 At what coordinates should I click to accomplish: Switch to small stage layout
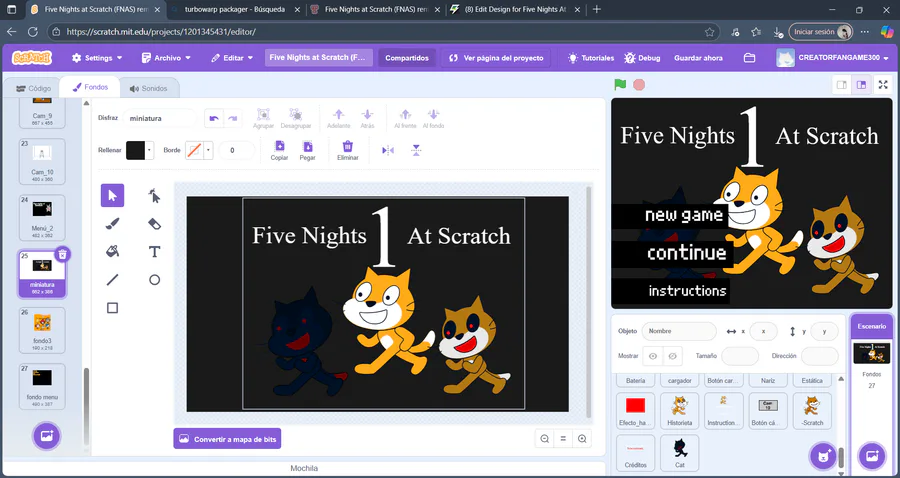click(841, 85)
